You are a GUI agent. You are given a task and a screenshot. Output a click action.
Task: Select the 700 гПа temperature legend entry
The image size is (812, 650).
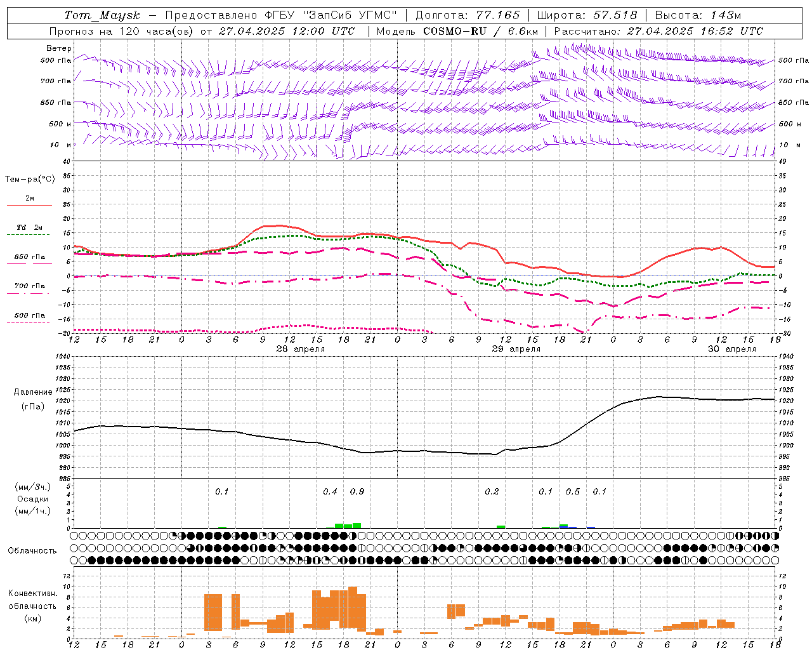tap(29, 286)
